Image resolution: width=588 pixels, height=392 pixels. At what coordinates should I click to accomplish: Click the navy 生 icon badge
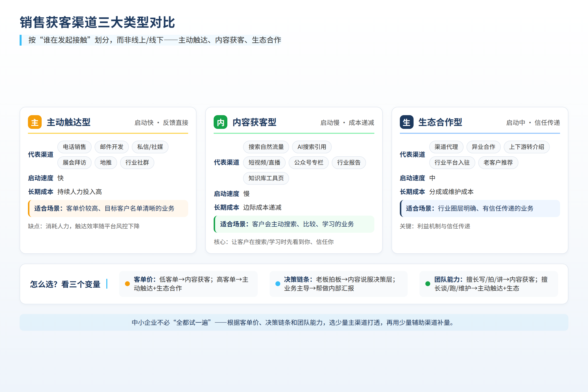coord(406,122)
